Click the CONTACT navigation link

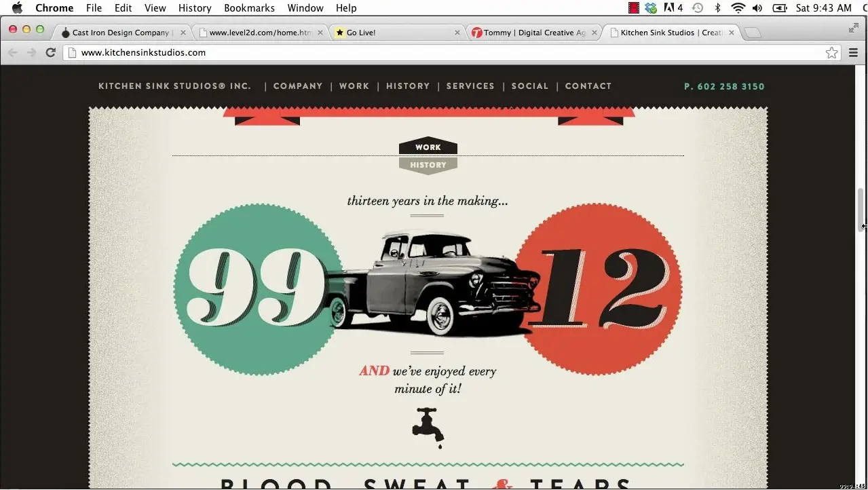point(588,86)
